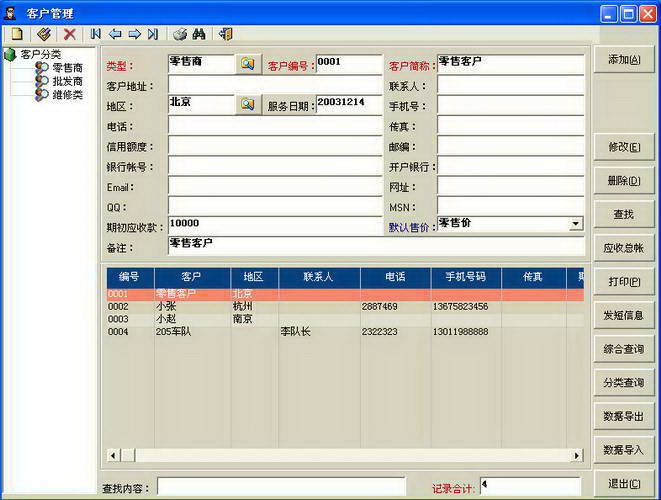
Task: Select 批发商 in the customer category tree
Action: (x=67, y=81)
